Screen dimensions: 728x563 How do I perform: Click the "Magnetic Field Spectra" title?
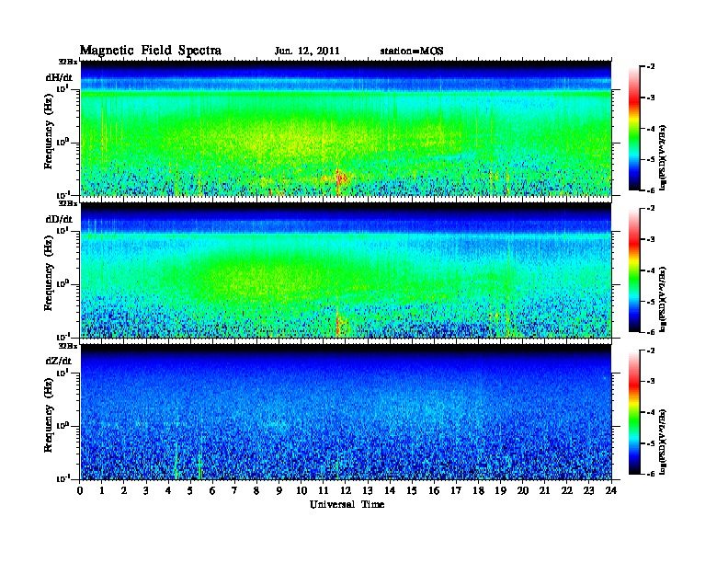(x=151, y=51)
